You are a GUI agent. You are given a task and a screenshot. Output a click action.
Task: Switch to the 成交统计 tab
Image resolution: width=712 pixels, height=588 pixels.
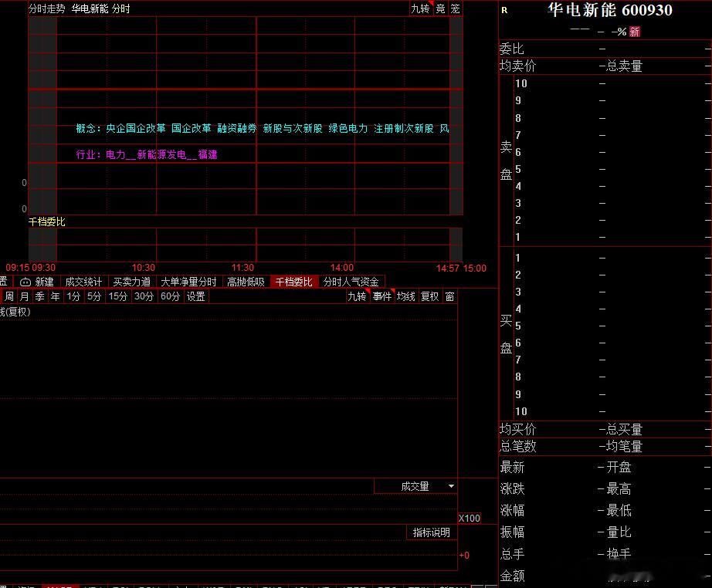(83, 282)
